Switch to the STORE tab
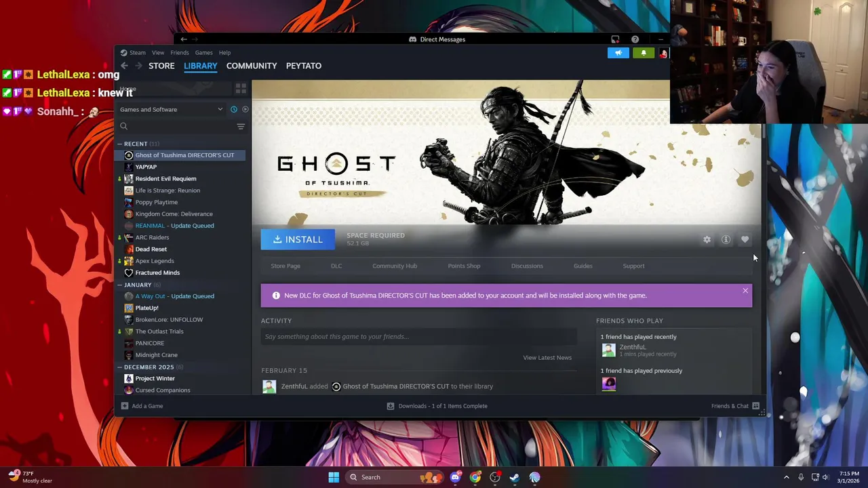 click(x=161, y=66)
